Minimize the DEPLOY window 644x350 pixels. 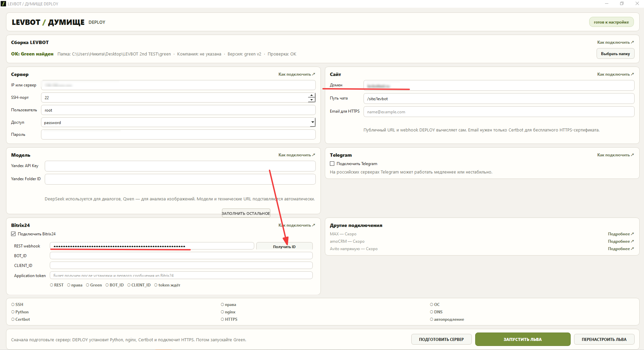tap(607, 4)
